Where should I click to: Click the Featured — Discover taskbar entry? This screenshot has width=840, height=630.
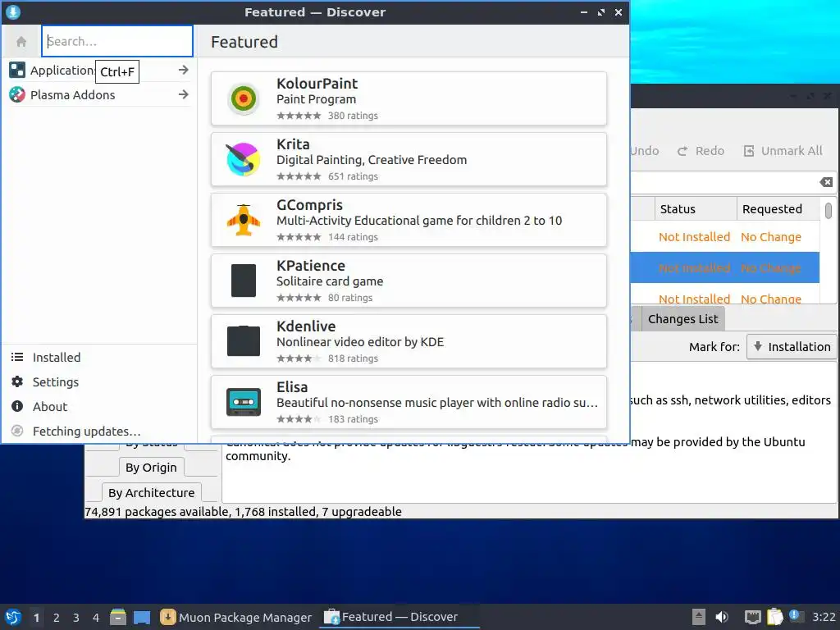tap(399, 617)
